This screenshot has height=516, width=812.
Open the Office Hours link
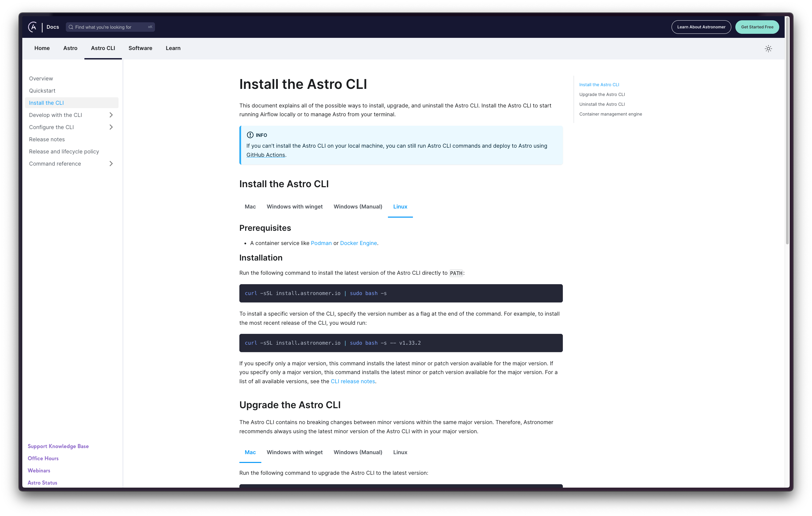tap(43, 459)
